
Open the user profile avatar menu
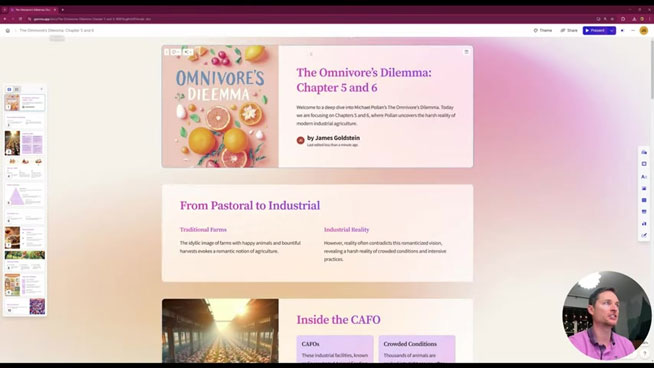644,30
